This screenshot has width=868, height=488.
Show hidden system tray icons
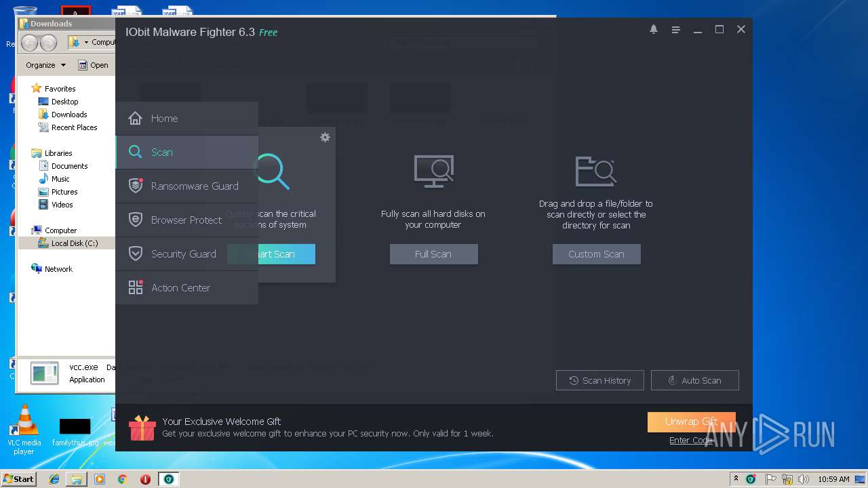[736, 479]
